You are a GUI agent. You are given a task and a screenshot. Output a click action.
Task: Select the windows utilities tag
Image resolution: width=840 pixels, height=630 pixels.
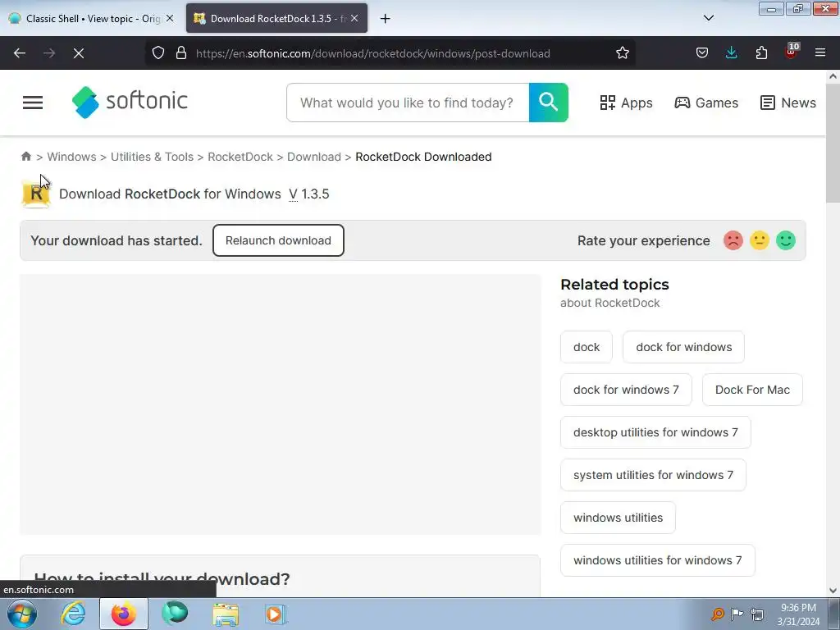(x=618, y=518)
